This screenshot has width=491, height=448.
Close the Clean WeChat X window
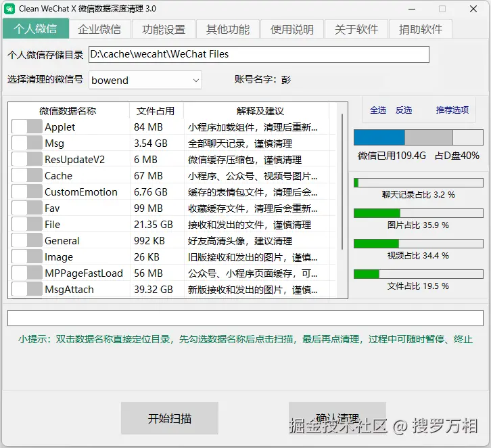[473, 9]
